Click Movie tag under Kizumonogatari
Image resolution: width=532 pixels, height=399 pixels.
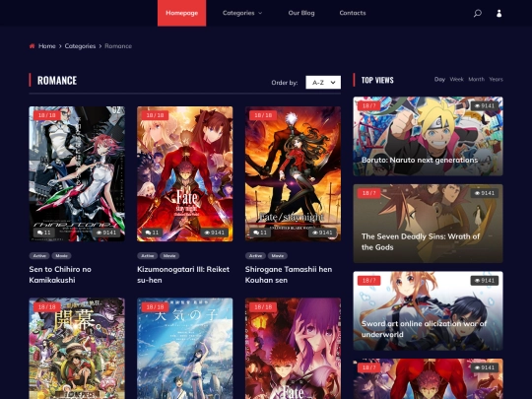coord(169,256)
